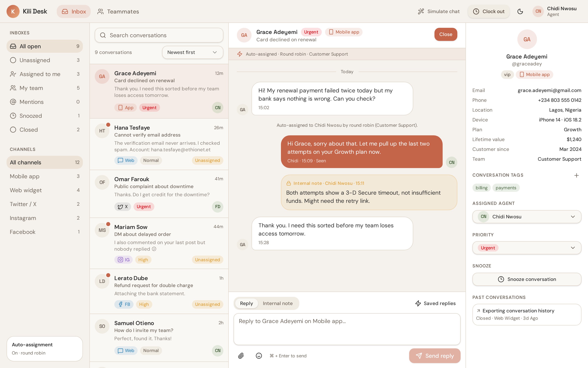Open the Assigned to me inbox
The height and width of the screenshot is (368, 588).
point(45,74)
